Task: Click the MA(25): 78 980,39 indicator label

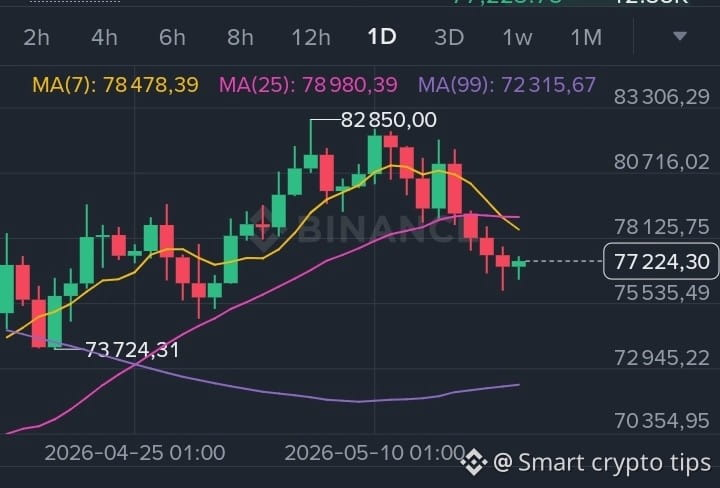Action: click(308, 85)
